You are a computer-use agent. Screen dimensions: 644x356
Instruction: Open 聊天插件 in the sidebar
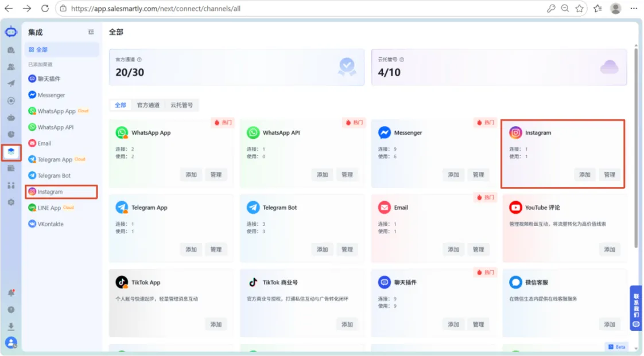pos(61,79)
